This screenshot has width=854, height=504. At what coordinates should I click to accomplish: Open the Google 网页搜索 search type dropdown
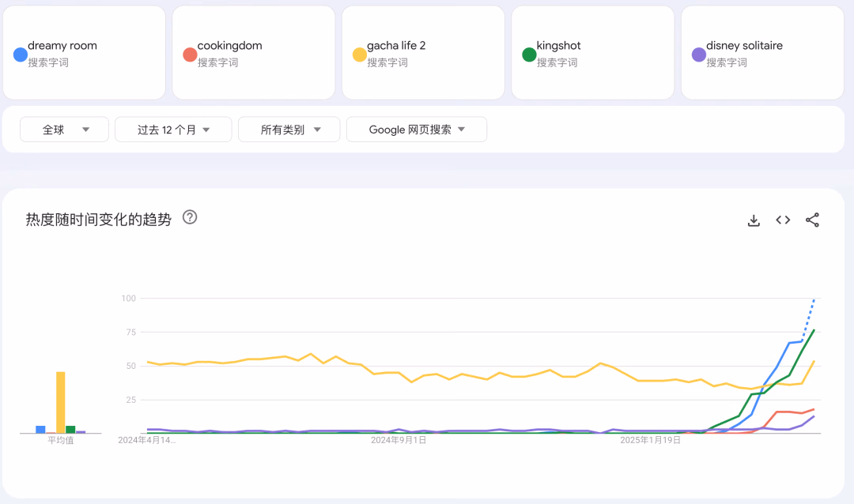[x=417, y=130]
